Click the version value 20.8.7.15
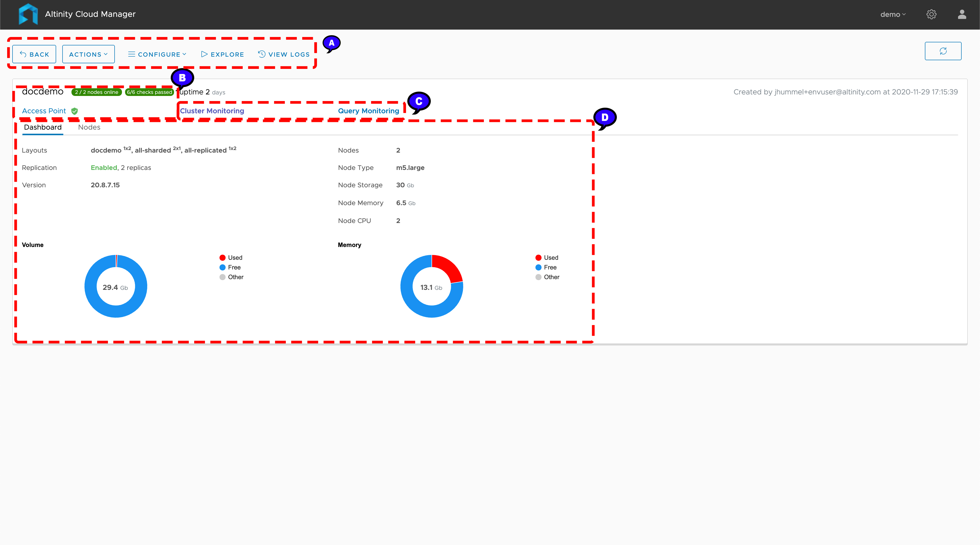Screen dimensions: 980x545 pyautogui.click(x=105, y=185)
